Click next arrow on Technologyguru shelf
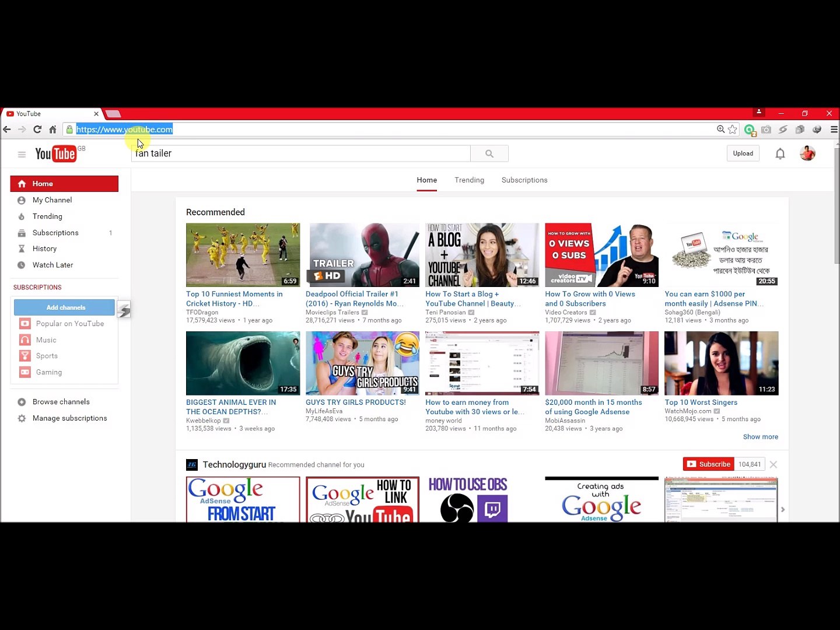 tap(783, 509)
